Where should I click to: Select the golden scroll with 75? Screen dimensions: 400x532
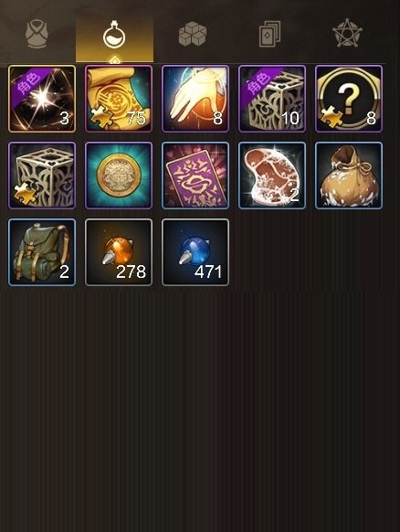pyautogui.click(x=119, y=99)
